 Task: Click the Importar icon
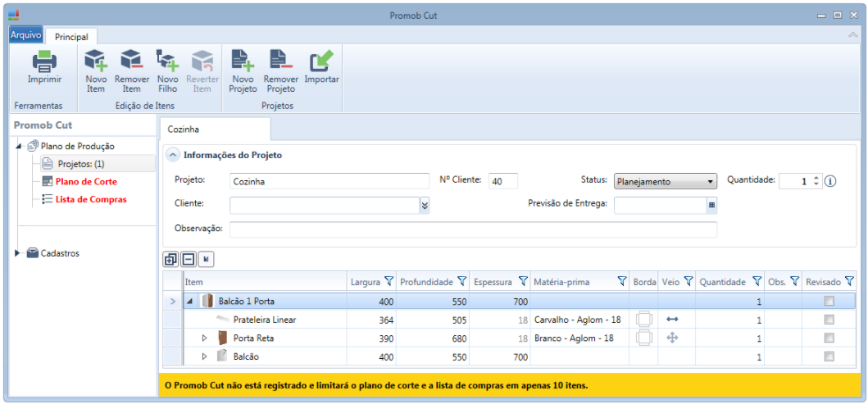tap(321, 61)
